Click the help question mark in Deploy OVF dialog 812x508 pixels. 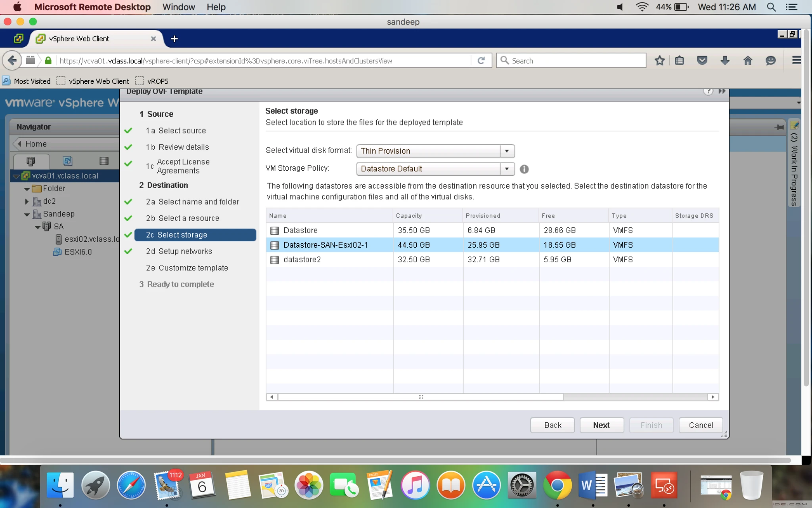tap(708, 91)
